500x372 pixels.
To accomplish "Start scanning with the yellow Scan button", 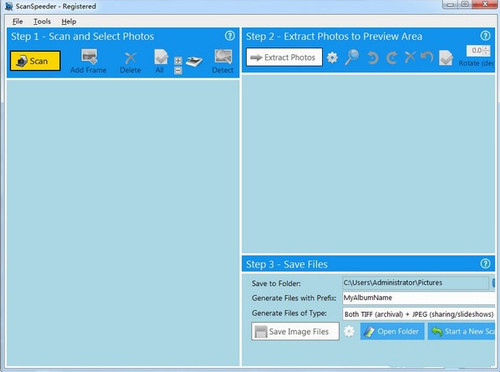I will (x=35, y=61).
